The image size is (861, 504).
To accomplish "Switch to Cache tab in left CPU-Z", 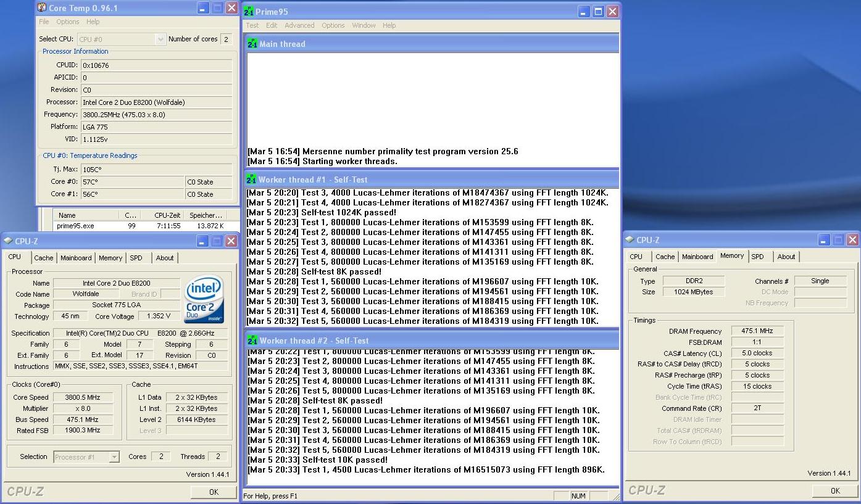I will click(44, 258).
